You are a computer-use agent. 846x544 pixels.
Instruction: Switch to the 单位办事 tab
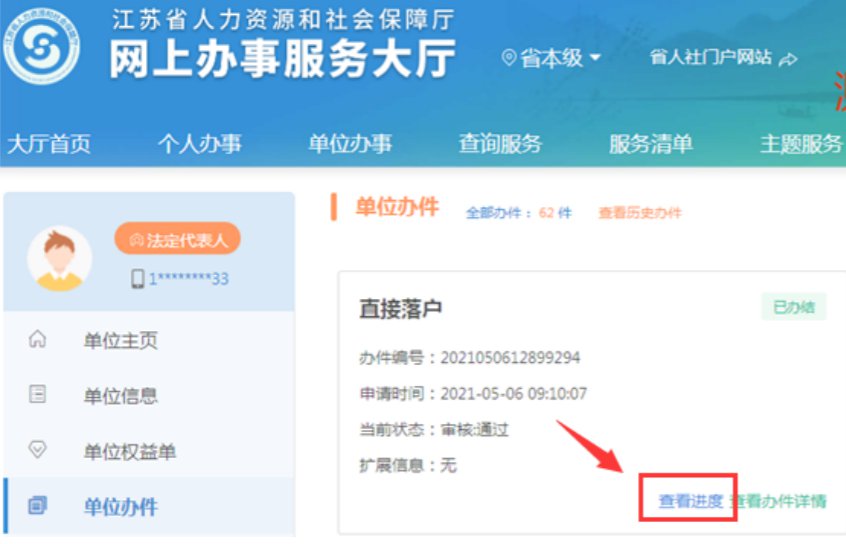(350, 144)
